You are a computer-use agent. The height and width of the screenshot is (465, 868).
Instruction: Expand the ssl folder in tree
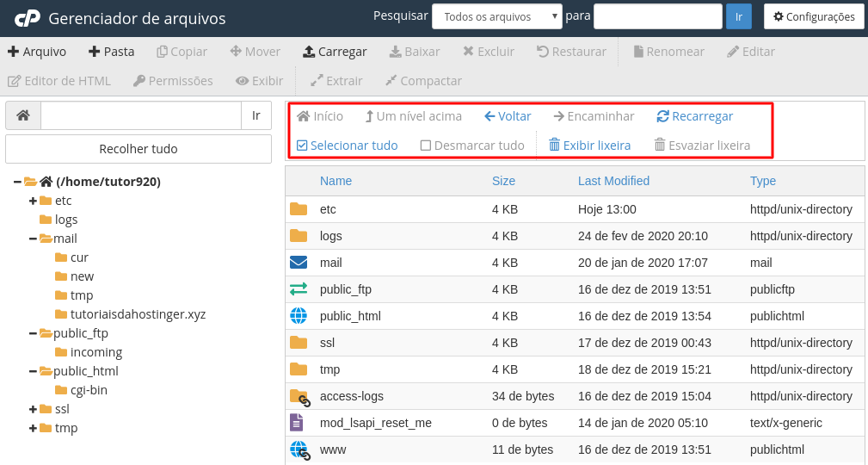(33, 409)
